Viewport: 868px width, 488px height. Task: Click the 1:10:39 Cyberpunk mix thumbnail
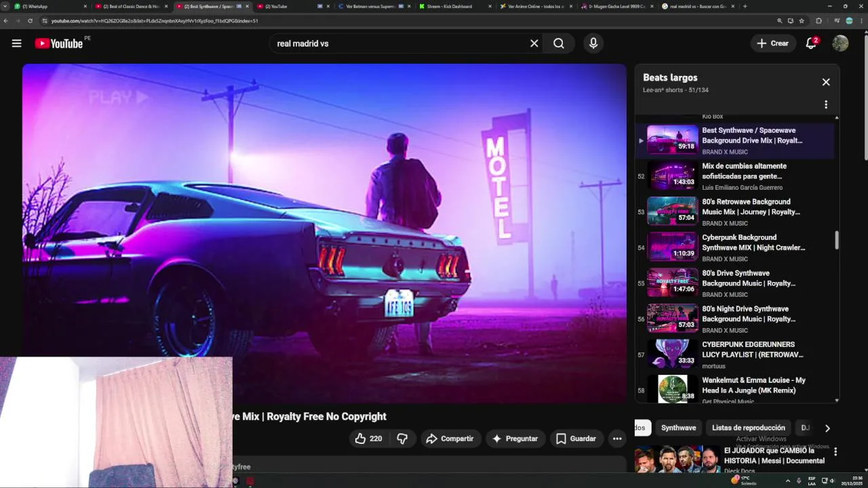point(672,247)
